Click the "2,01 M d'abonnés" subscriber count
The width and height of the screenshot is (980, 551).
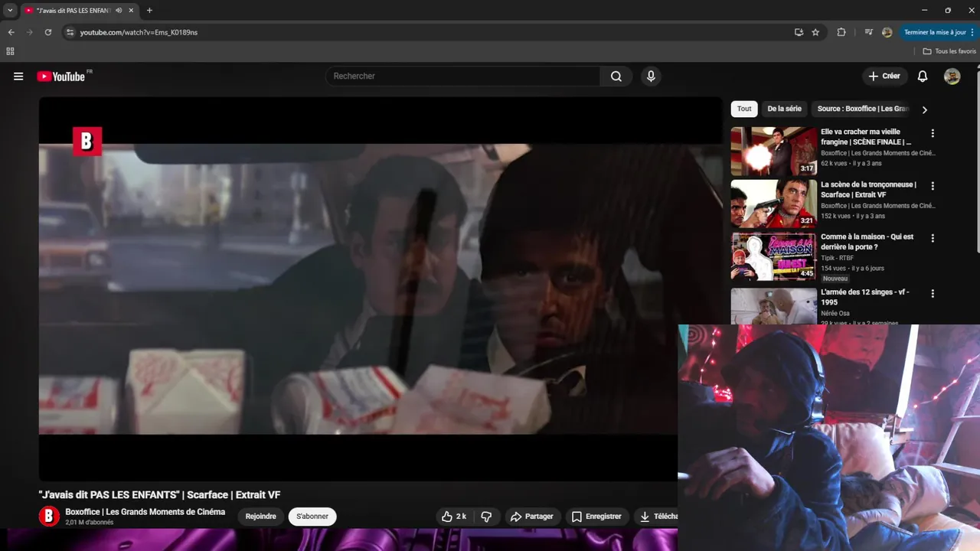point(90,523)
